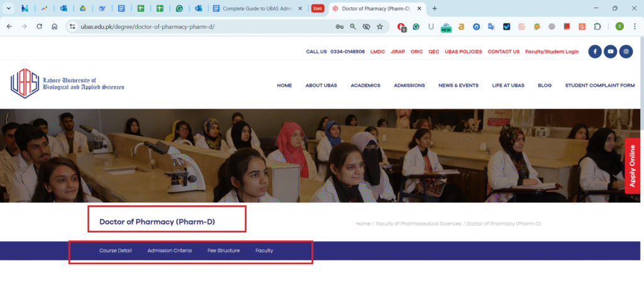Open UBAS YouTube channel icon
This screenshot has width=644, height=281.
coord(610,52)
